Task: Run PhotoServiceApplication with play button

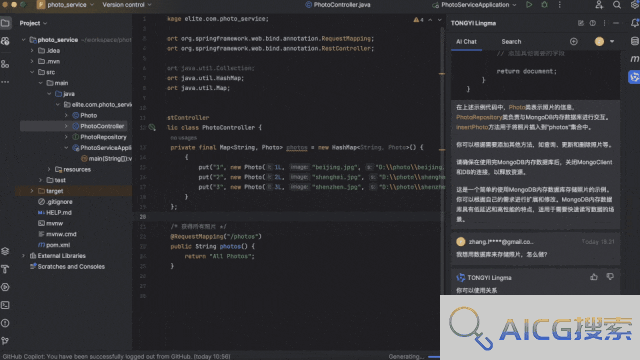Action: (529, 5)
